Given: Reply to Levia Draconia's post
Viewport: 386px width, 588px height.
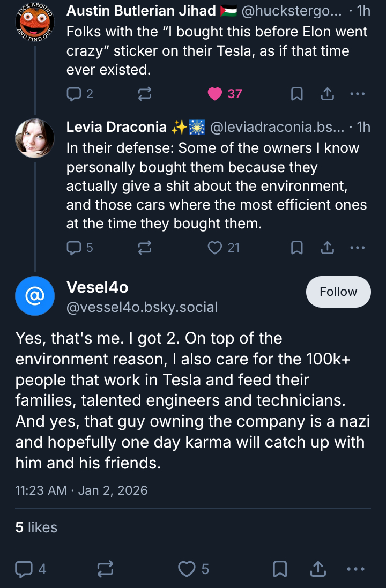Looking at the screenshot, I should pos(73,248).
